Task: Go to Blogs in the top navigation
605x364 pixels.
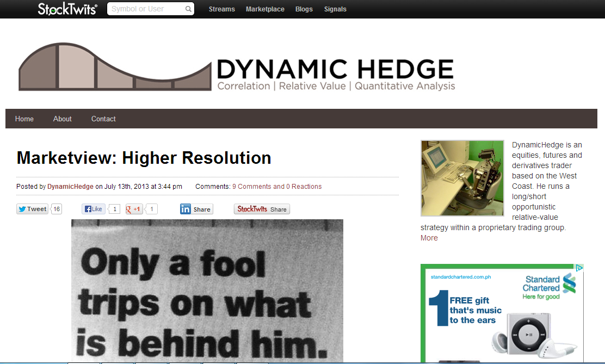Action: [x=304, y=9]
